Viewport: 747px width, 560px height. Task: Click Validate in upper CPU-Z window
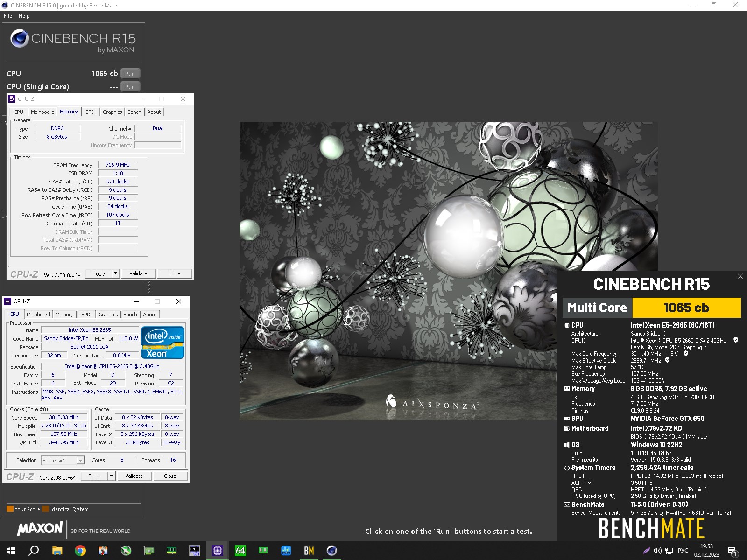tap(138, 273)
